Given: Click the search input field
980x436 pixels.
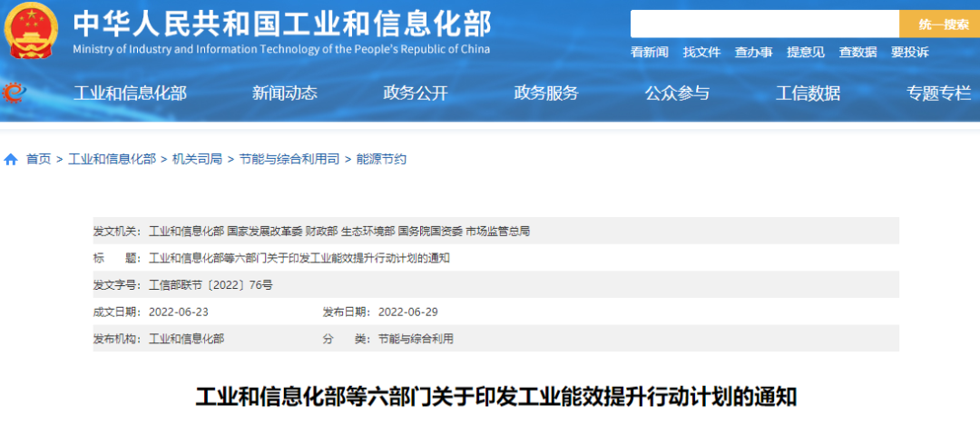Looking at the screenshot, I should [764, 25].
